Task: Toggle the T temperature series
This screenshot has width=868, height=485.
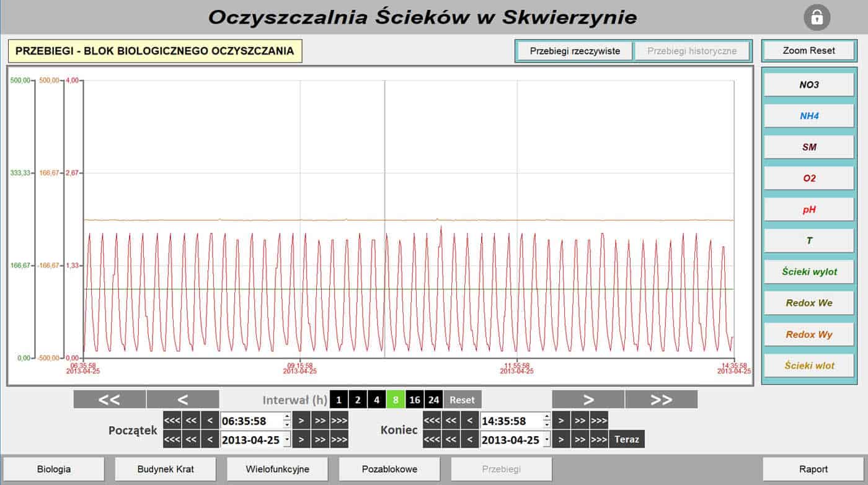Action: tap(809, 240)
